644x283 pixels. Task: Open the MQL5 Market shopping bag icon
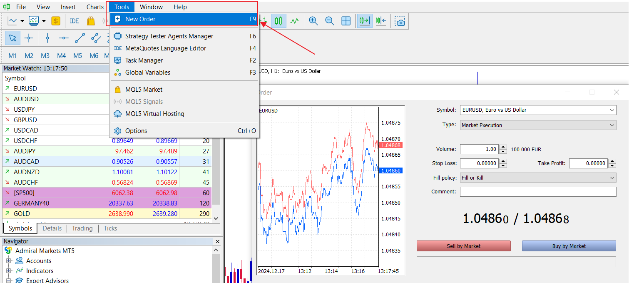click(x=91, y=21)
